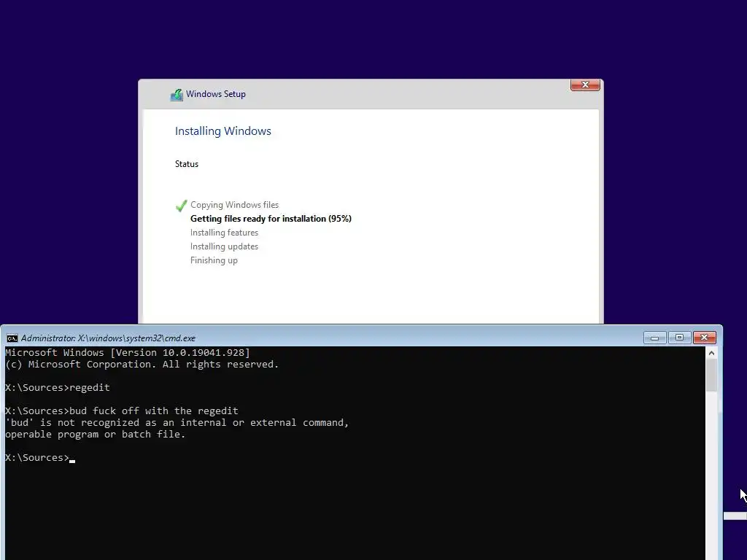Click 'Installing features' status line
The height and width of the screenshot is (560, 747).
224,233
